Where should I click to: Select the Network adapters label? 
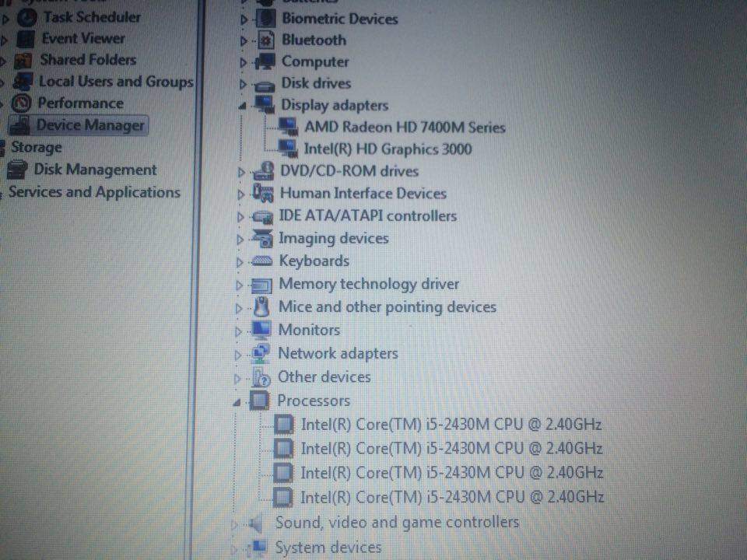coord(338,354)
